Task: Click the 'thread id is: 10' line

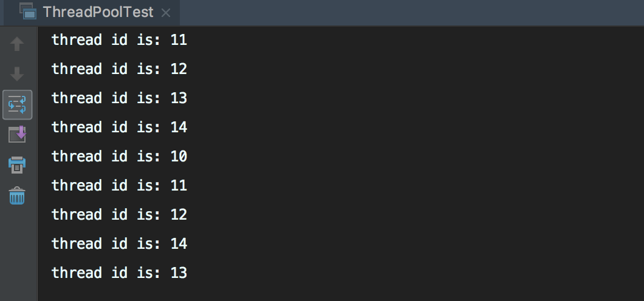Action: pyautogui.click(x=119, y=157)
